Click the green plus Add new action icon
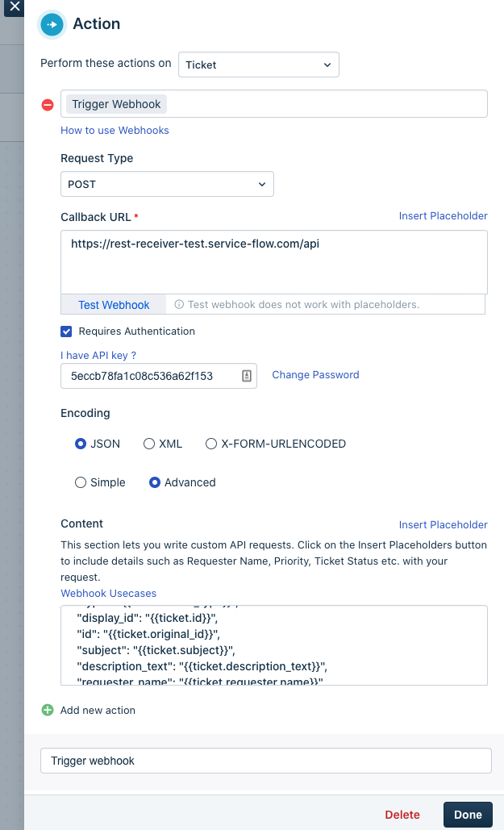This screenshot has width=504, height=830. [x=48, y=710]
